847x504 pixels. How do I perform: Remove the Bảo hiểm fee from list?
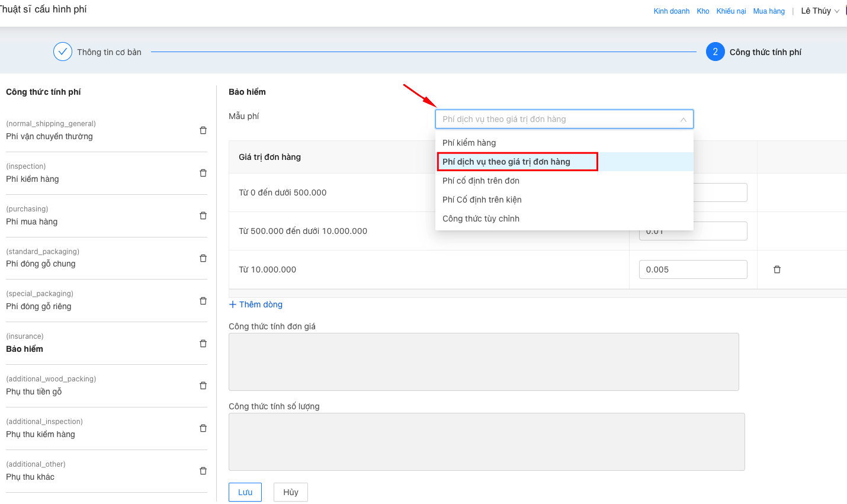(203, 344)
